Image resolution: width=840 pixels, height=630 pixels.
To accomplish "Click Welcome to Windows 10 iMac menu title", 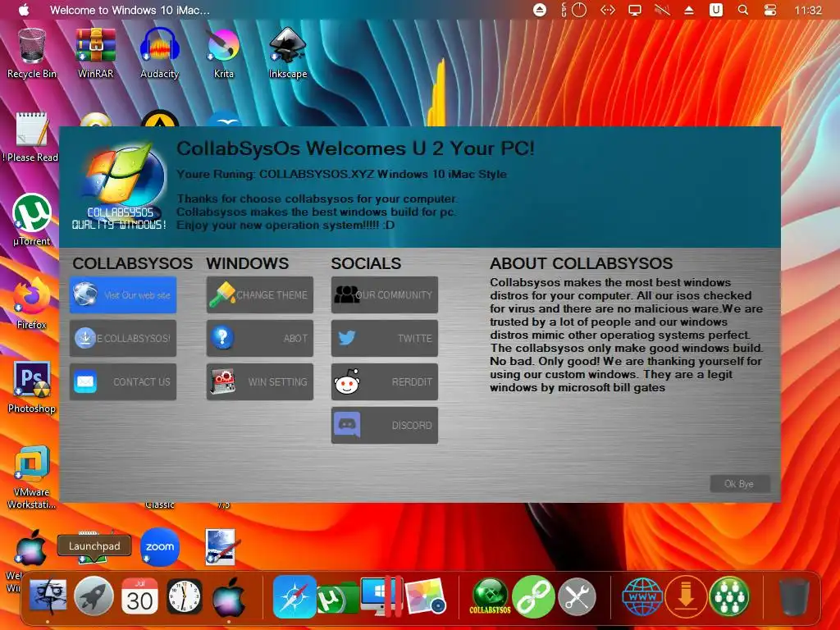I will click(130, 10).
